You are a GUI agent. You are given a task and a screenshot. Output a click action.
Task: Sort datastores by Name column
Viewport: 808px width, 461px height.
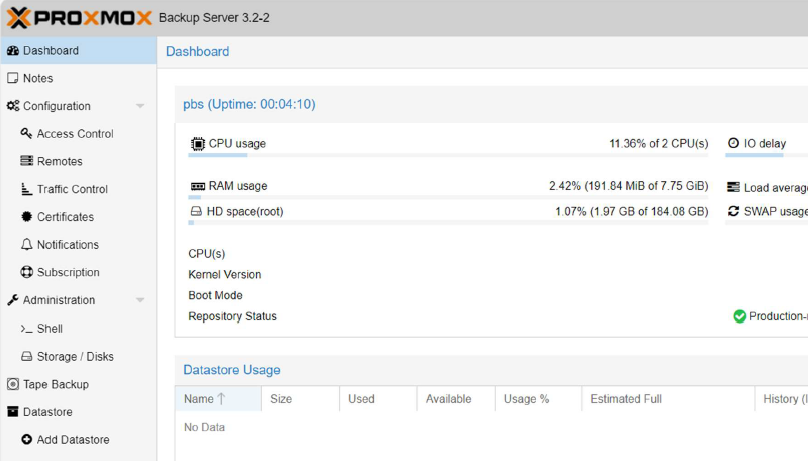pos(218,399)
